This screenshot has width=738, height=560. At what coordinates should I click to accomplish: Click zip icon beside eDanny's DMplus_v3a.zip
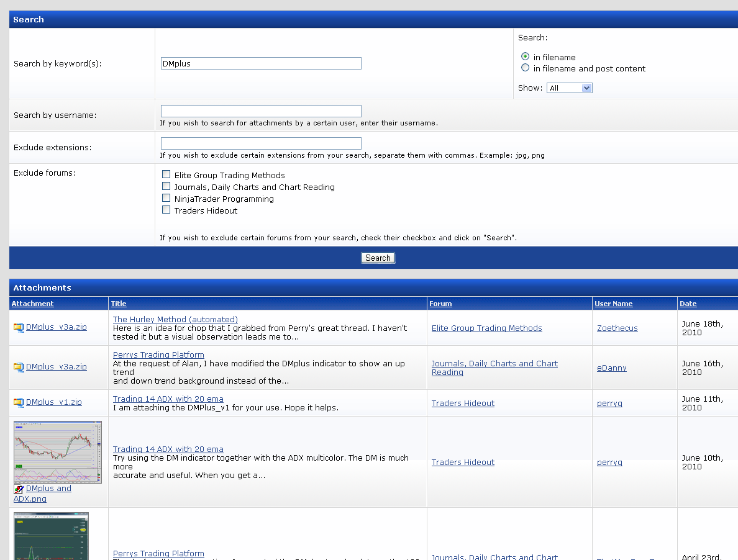19,367
